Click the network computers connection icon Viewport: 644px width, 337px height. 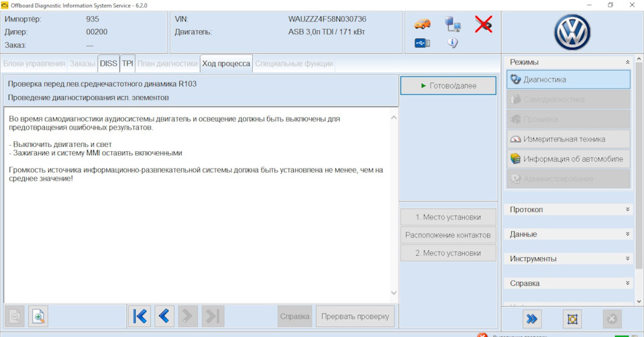click(453, 24)
